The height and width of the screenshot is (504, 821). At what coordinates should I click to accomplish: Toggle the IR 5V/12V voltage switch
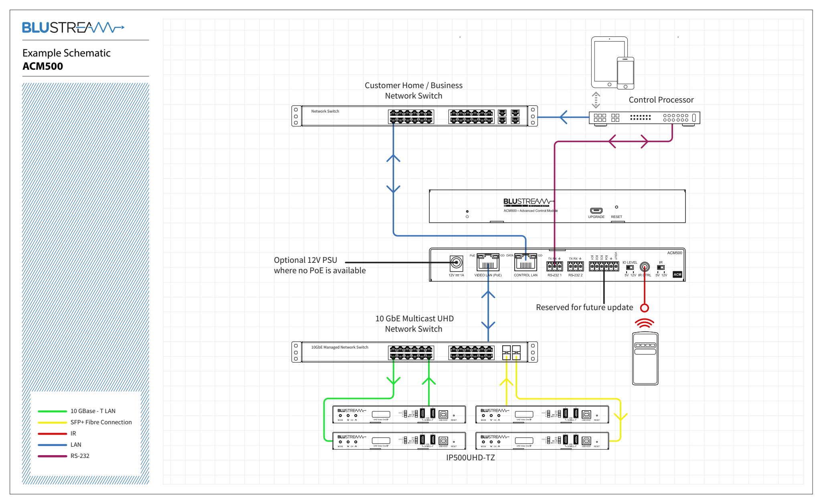pyautogui.click(x=661, y=267)
